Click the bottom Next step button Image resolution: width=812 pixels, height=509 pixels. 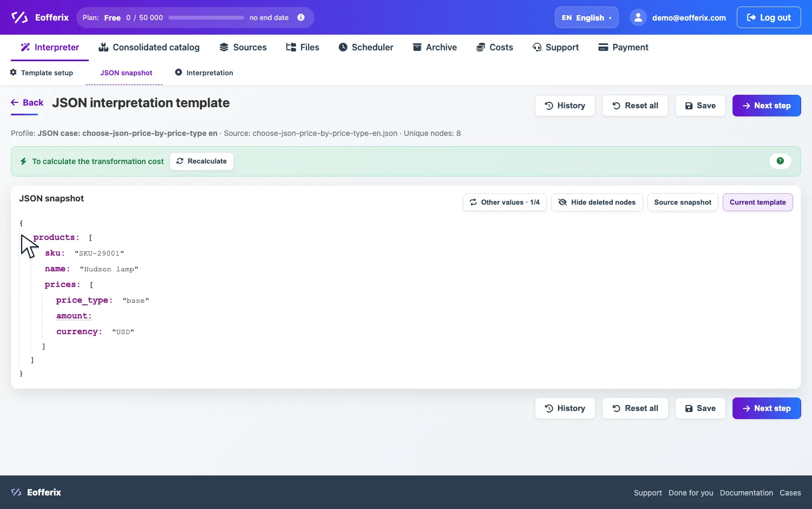tap(767, 408)
